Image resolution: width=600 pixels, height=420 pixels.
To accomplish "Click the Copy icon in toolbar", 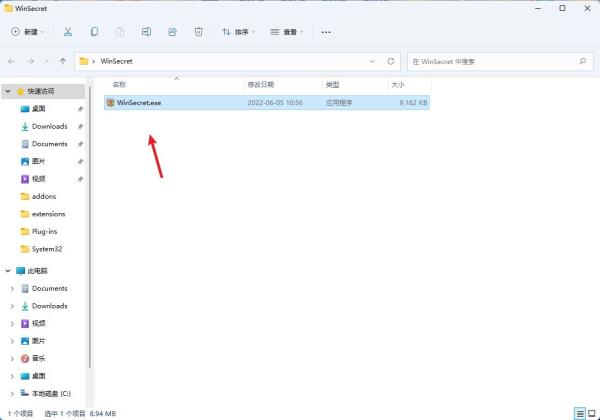I will click(x=93, y=32).
